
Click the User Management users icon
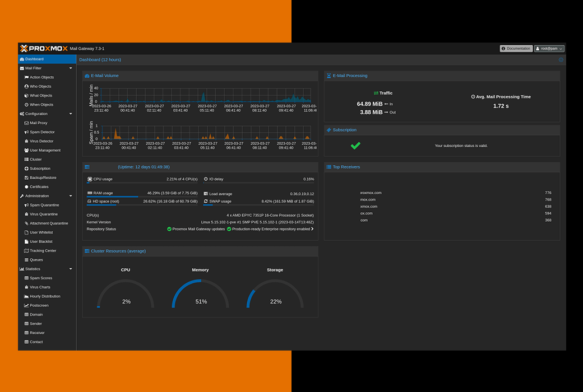[26, 151]
